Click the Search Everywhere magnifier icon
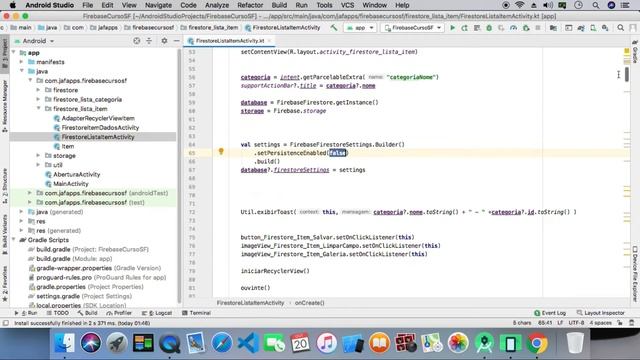 620,28
